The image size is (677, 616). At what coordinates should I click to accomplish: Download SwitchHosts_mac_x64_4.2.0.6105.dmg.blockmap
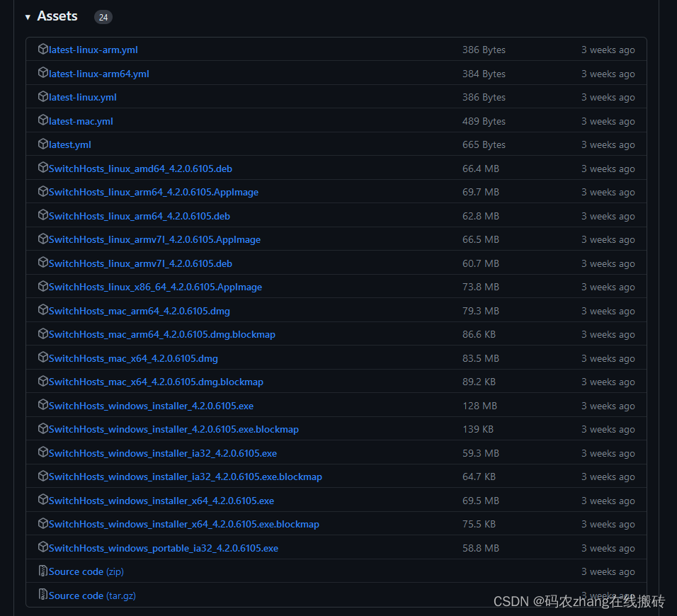(x=156, y=382)
